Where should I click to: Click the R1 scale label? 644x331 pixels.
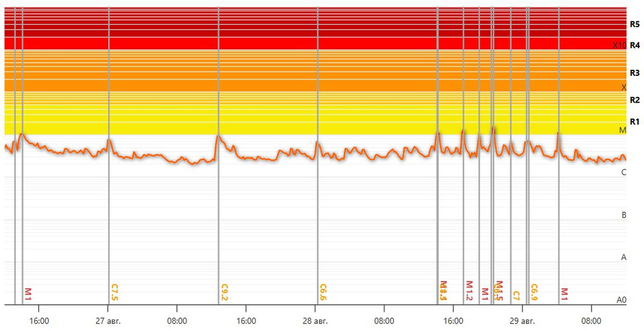[635, 121]
